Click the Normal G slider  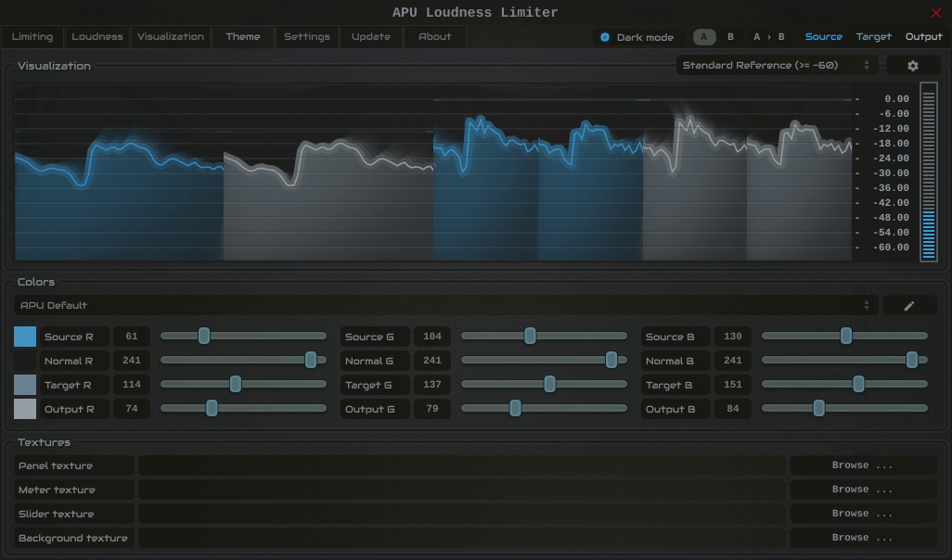(x=544, y=361)
